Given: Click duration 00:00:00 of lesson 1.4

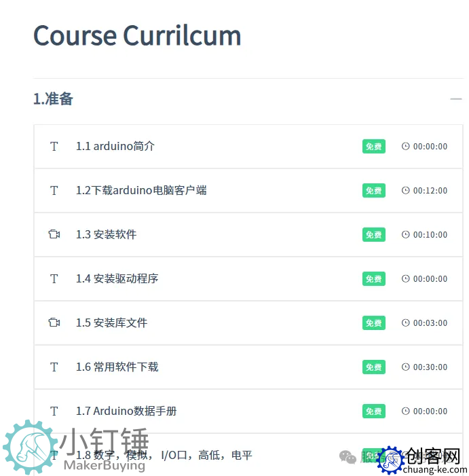Looking at the screenshot, I should [x=430, y=278].
